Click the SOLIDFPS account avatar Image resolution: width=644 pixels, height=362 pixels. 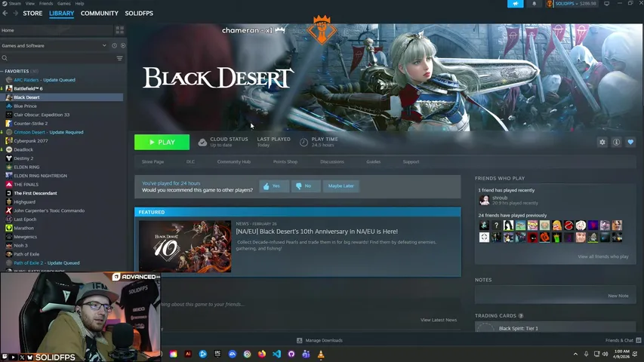[550, 4]
